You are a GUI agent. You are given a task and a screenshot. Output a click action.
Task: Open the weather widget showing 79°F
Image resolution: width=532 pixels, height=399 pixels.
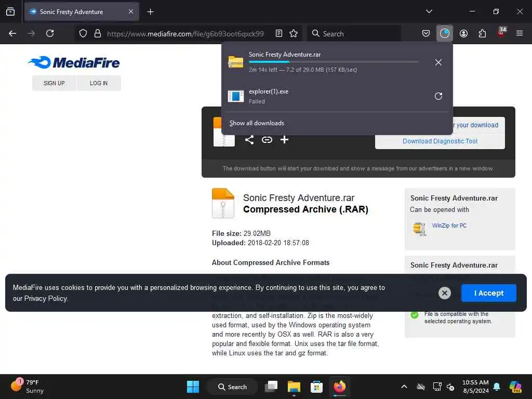pyautogui.click(x=27, y=387)
